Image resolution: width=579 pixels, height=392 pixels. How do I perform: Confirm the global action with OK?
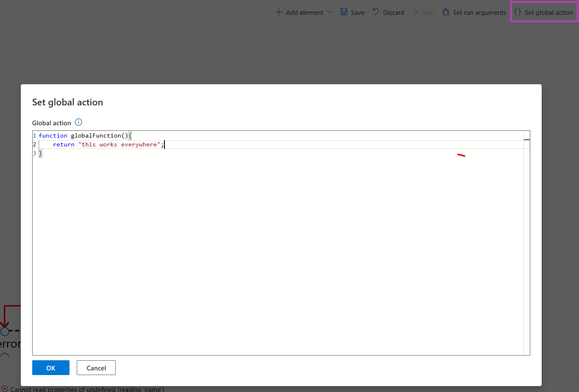(x=50, y=367)
